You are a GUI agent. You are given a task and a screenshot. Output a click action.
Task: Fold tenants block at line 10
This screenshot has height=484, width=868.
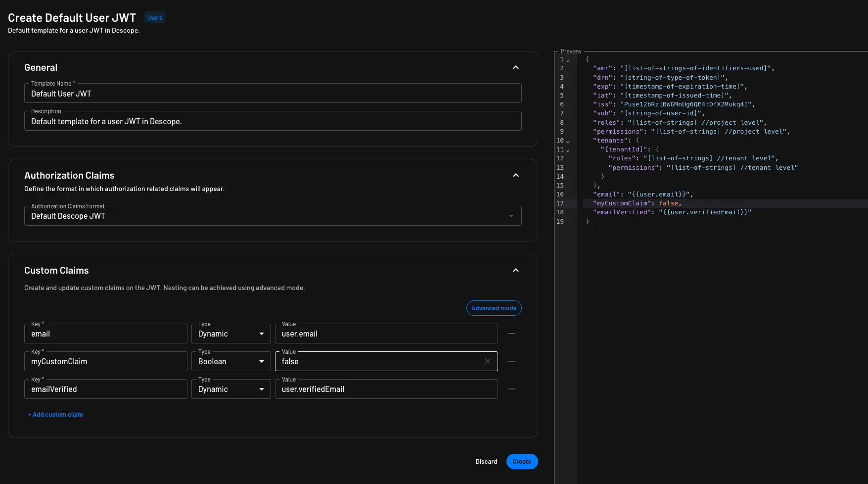pos(568,141)
